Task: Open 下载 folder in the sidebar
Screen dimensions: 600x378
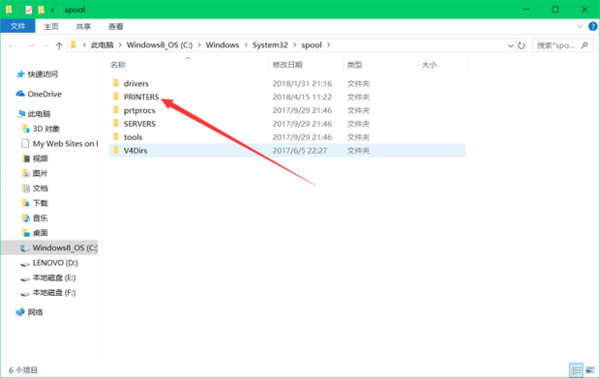Action: [x=40, y=203]
